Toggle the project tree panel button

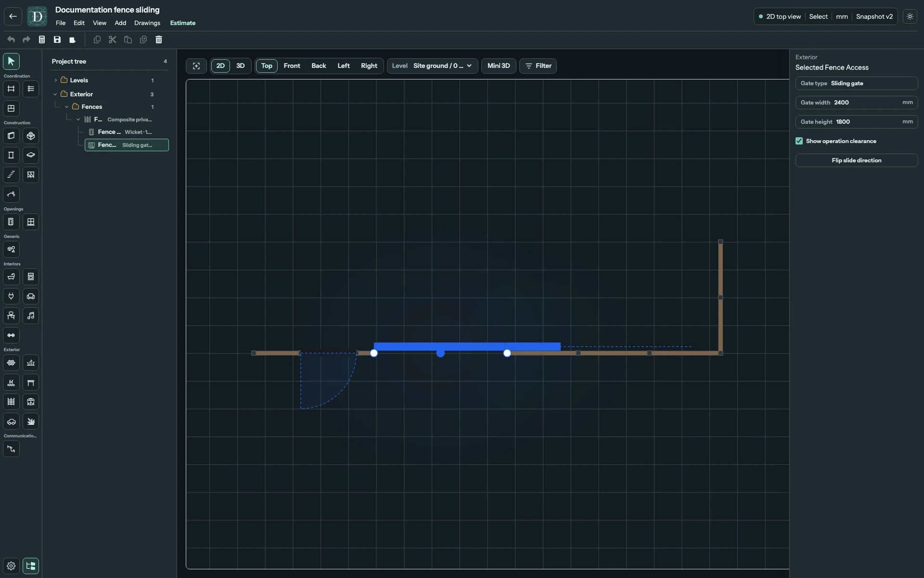(31, 566)
